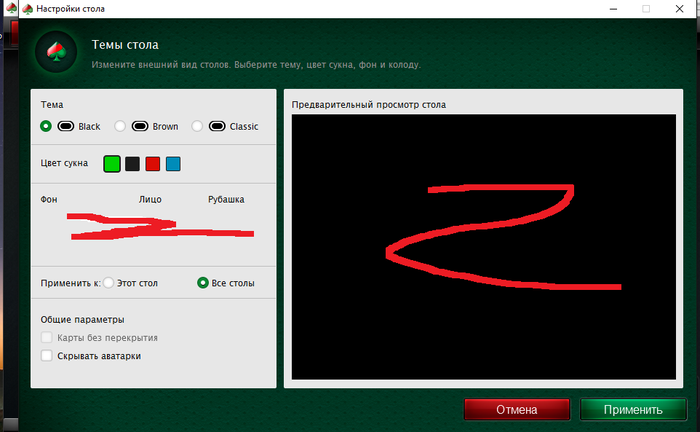Click the Отмена button
The height and width of the screenshot is (432, 700).
point(517,409)
